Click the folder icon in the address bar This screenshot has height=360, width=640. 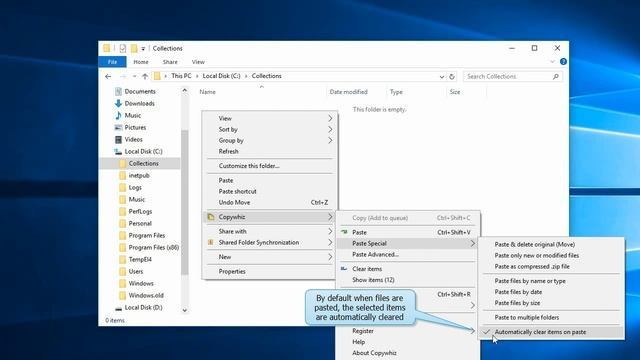[x=157, y=76]
